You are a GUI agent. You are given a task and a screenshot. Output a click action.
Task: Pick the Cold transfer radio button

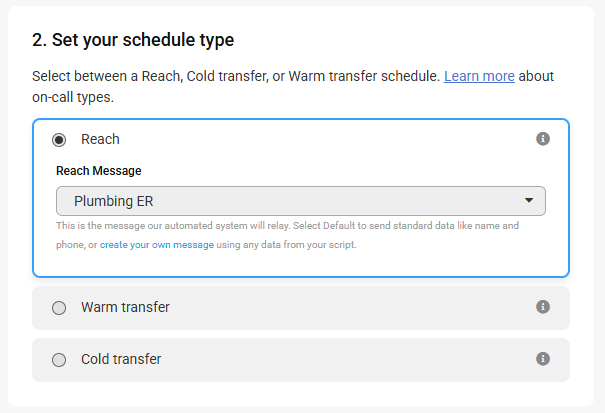(59, 360)
